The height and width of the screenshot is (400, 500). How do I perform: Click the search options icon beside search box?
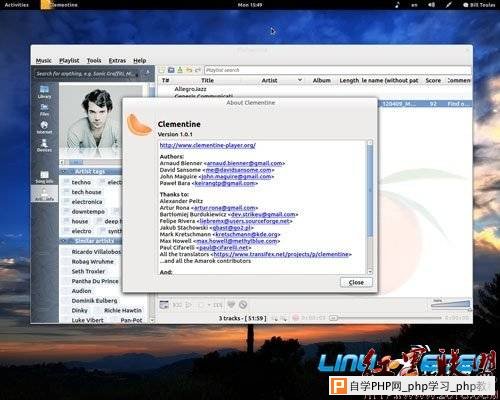tap(148, 73)
